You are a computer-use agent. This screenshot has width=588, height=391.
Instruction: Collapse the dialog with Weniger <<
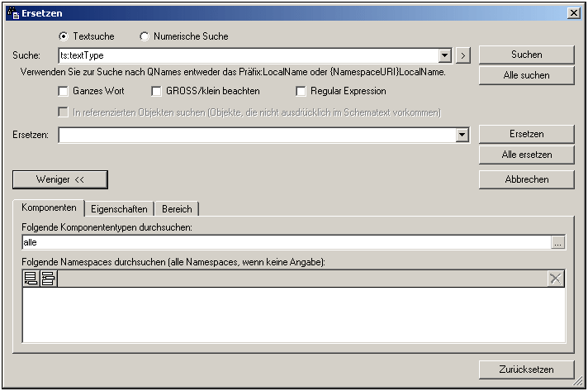click(x=60, y=179)
